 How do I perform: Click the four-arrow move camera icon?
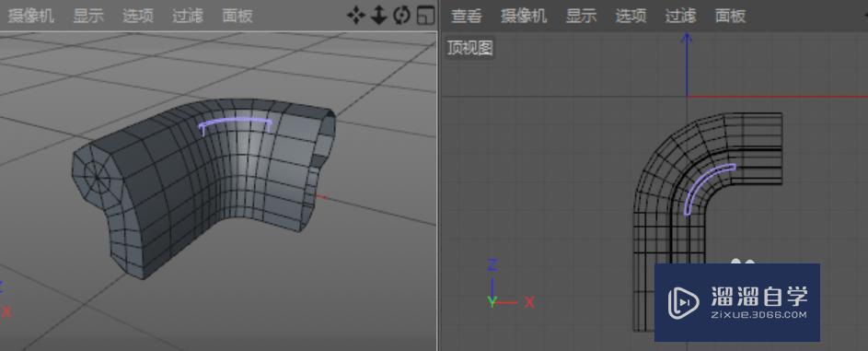(x=356, y=16)
